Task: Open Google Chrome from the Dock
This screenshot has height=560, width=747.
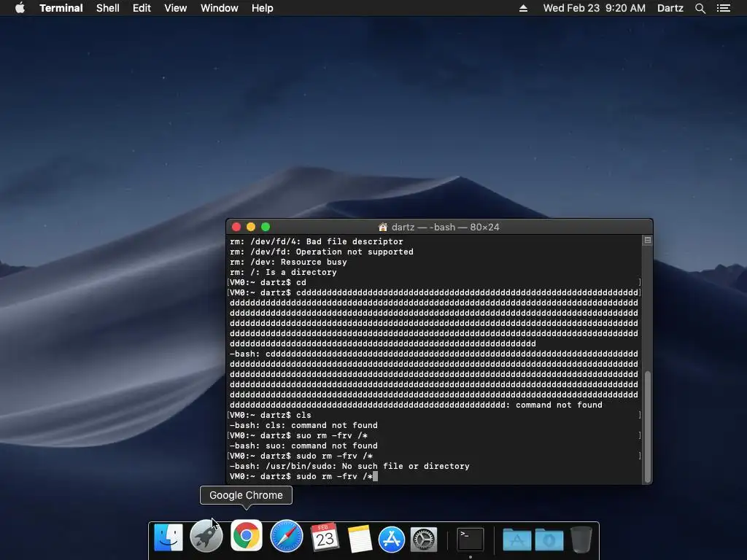Action: coord(247,536)
